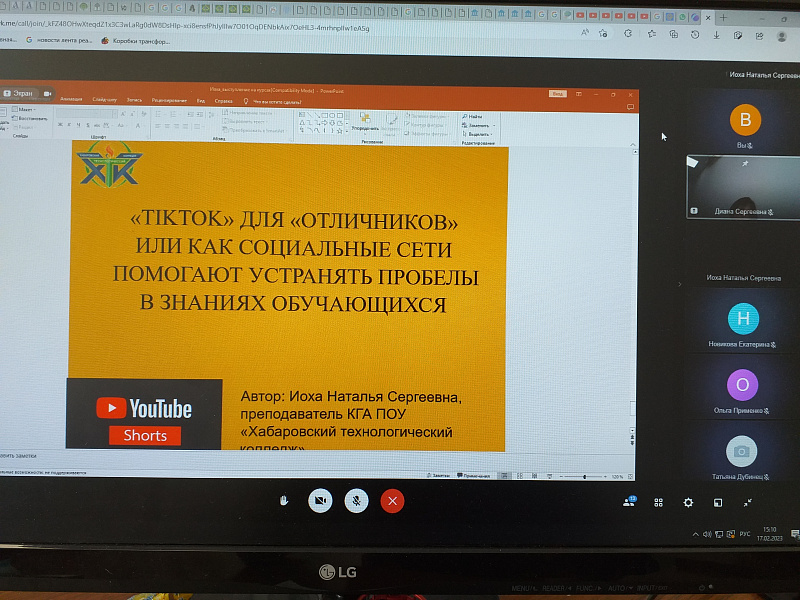Click the PowerPoint zoom slider handle
This screenshot has width=800, height=600.
[x=585, y=477]
